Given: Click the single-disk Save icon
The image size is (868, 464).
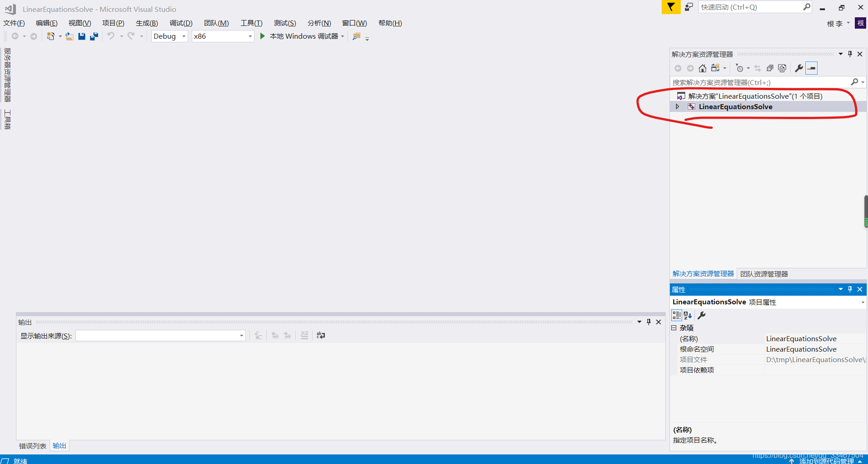Looking at the screenshot, I should (82, 36).
